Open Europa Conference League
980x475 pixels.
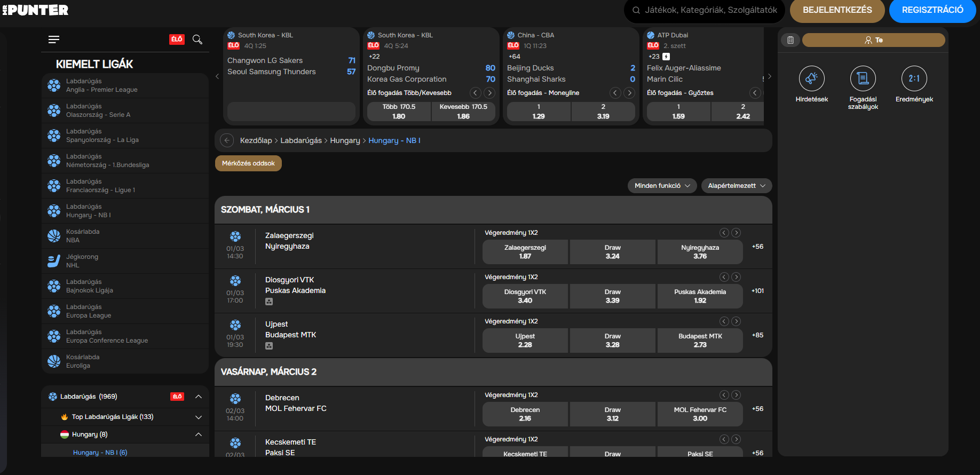point(125,336)
